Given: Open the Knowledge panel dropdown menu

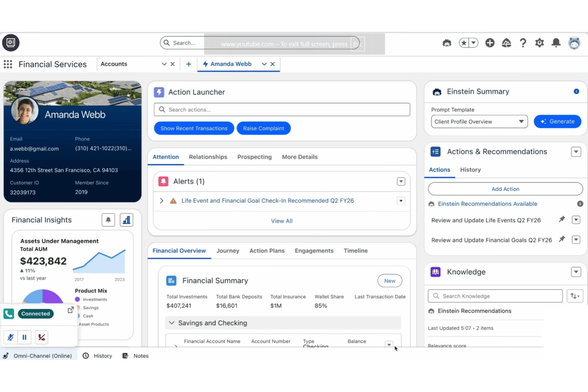Looking at the screenshot, I should point(576,272).
